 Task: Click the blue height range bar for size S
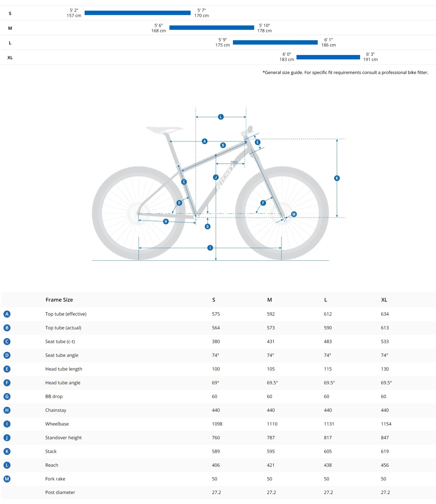click(x=137, y=13)
